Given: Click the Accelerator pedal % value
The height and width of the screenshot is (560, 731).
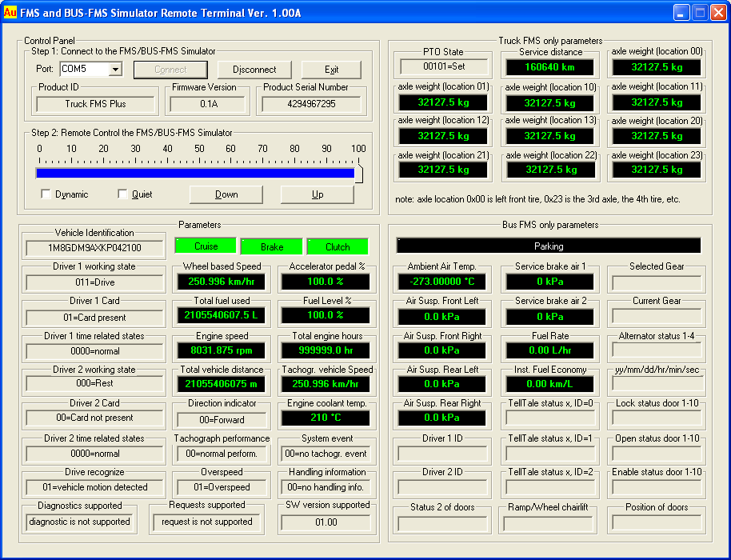Looking at the screenshot, I should tap(326, 282).
